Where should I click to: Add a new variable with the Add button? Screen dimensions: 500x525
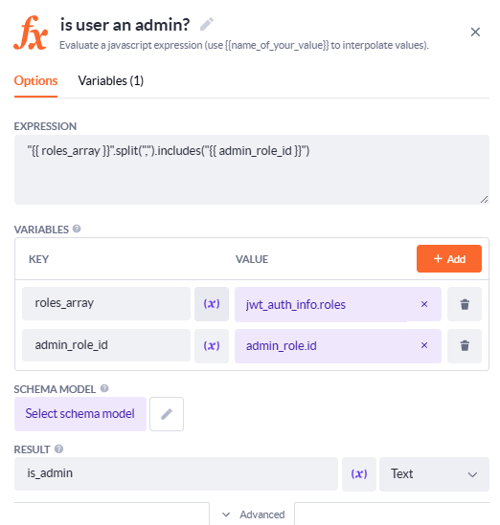coord(449,259)
